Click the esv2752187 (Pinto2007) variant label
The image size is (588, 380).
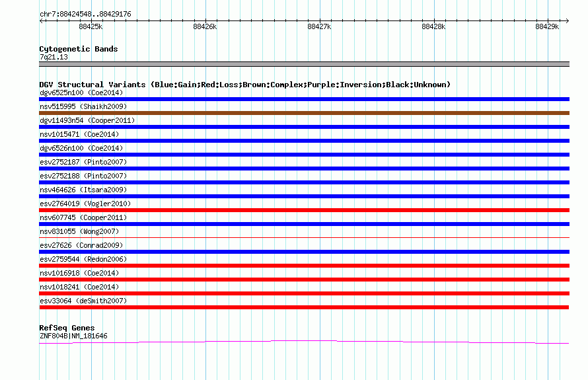pyautogui.click(x=83, y=162)
